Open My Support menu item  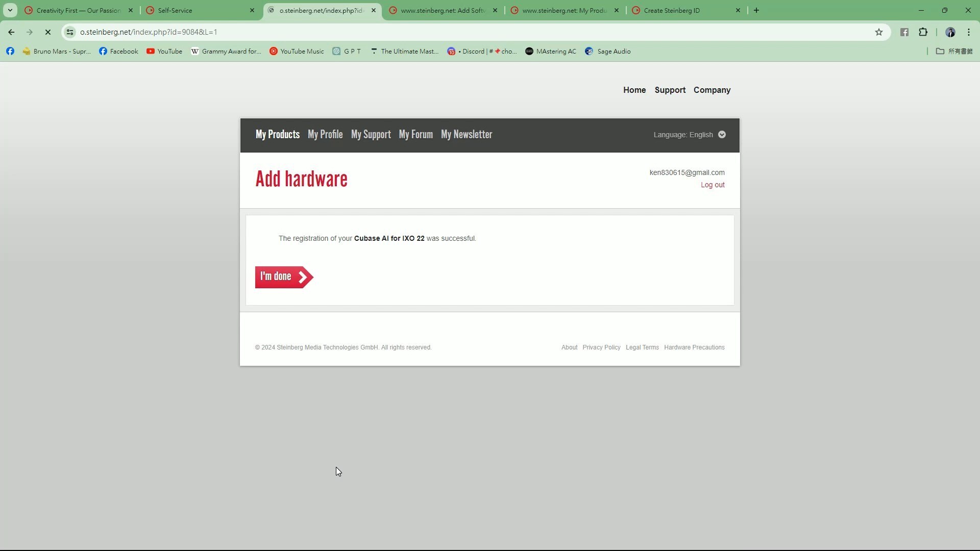tap(371, 135)
